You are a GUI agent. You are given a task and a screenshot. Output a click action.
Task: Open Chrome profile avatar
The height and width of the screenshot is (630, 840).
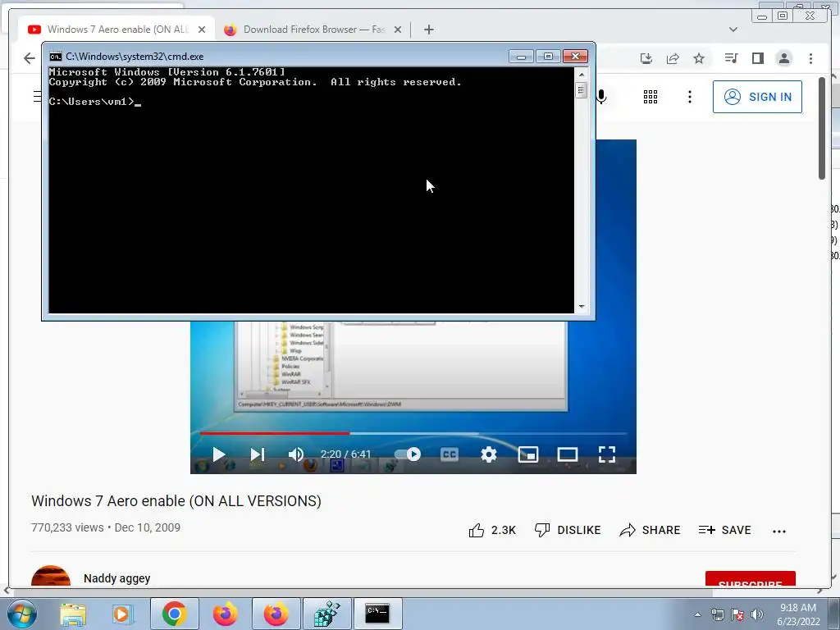pos(783,58)
